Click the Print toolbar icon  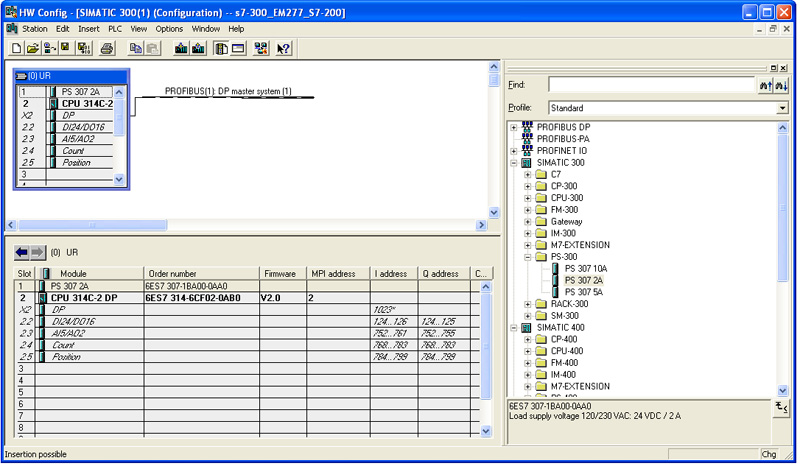[x=107, y=48]
